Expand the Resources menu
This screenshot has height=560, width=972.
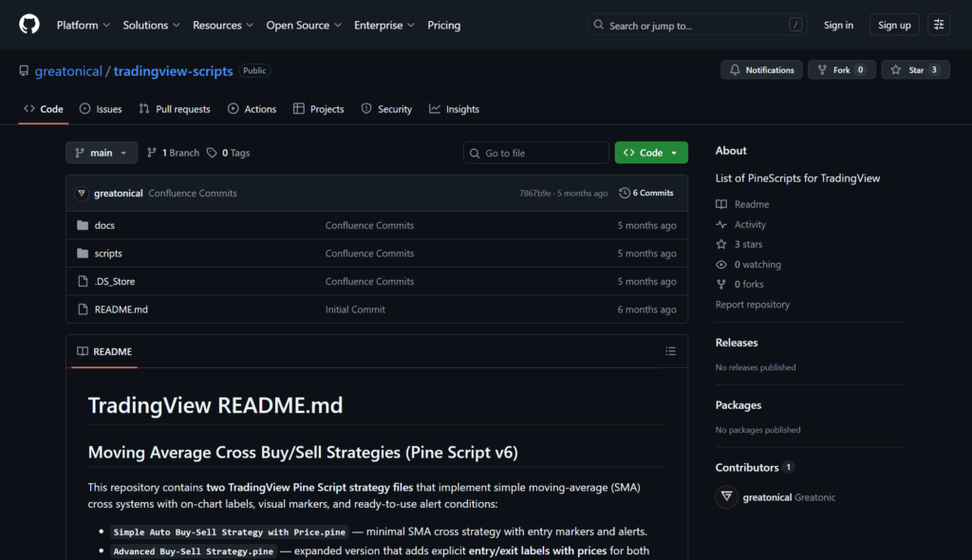coord(222,26)
